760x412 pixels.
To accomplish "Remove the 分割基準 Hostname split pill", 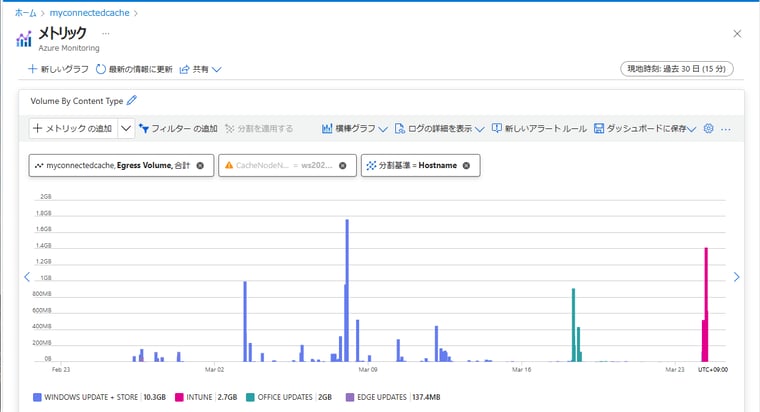I will (x=466, y=166).
